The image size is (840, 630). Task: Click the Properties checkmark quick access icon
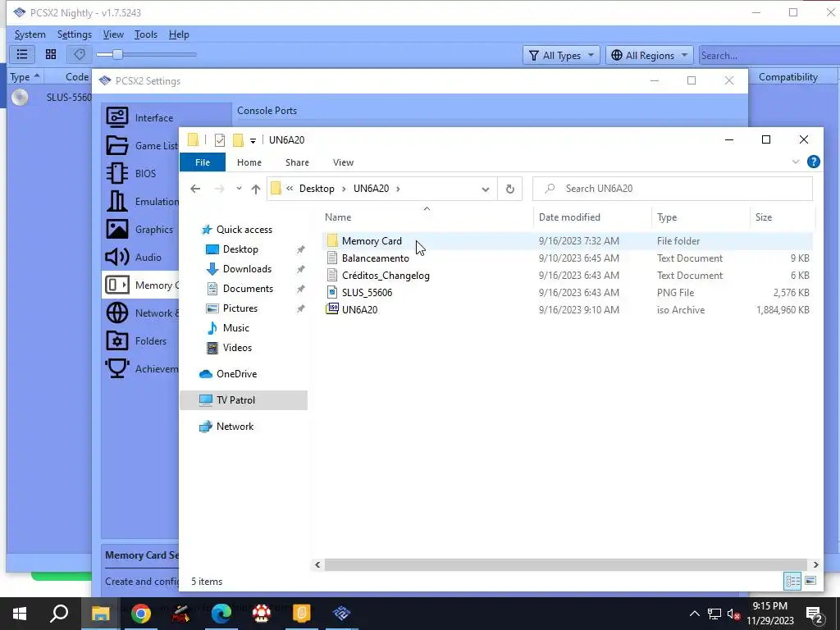point(220,140)
